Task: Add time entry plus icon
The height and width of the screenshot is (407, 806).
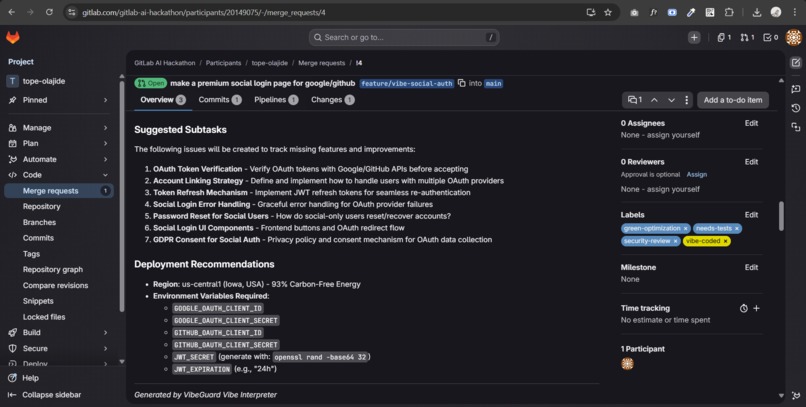Action: pos(756,308)
